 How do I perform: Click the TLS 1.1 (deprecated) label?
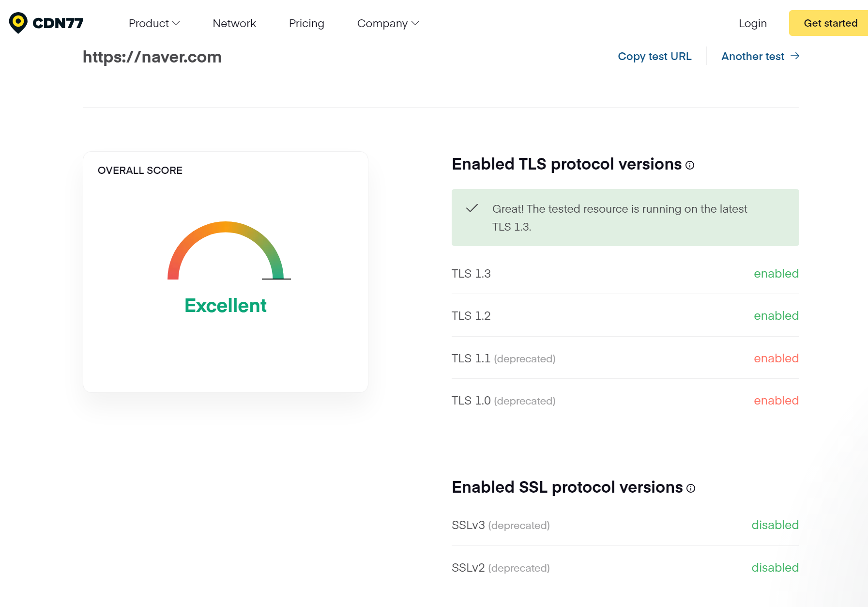tap(503, 358)
